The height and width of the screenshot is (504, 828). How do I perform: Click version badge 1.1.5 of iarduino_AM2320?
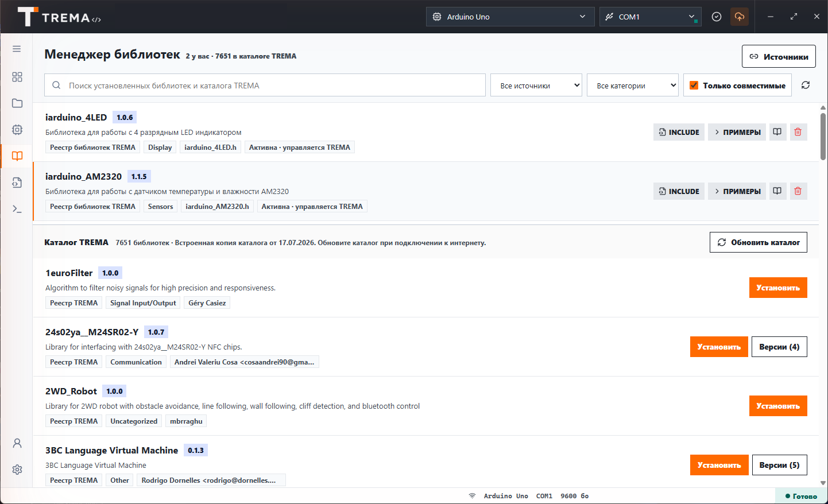[139, 176]
